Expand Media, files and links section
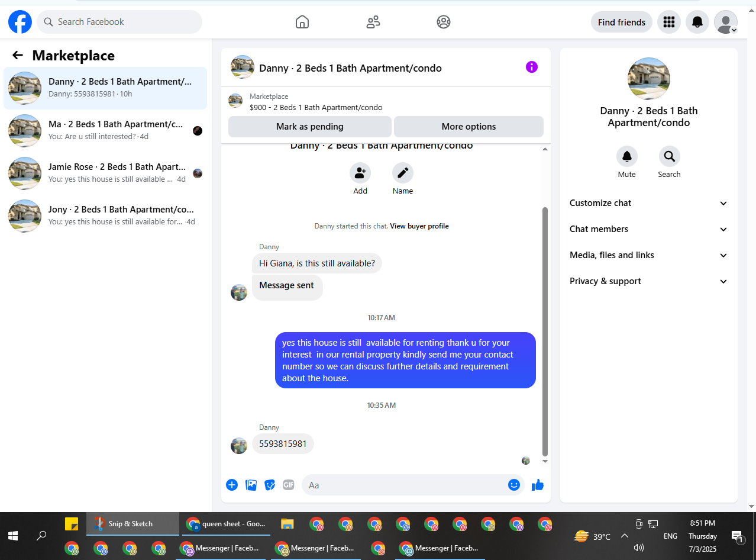756x560 pixels. click(x=649, y=255)
